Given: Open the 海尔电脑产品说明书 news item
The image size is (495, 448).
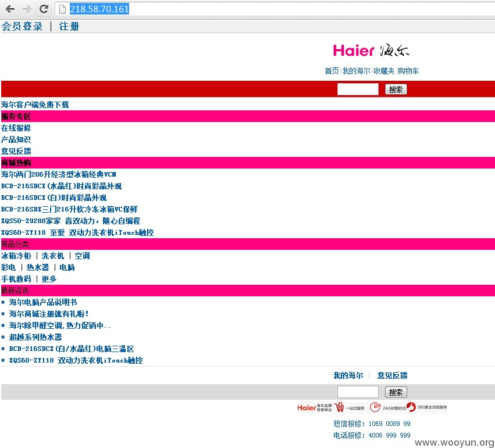Looking at the screenshot, I should pos(43,302).
